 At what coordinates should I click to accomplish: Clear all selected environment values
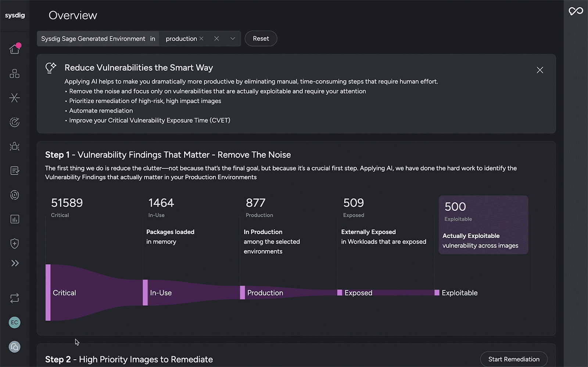[216, 39]
